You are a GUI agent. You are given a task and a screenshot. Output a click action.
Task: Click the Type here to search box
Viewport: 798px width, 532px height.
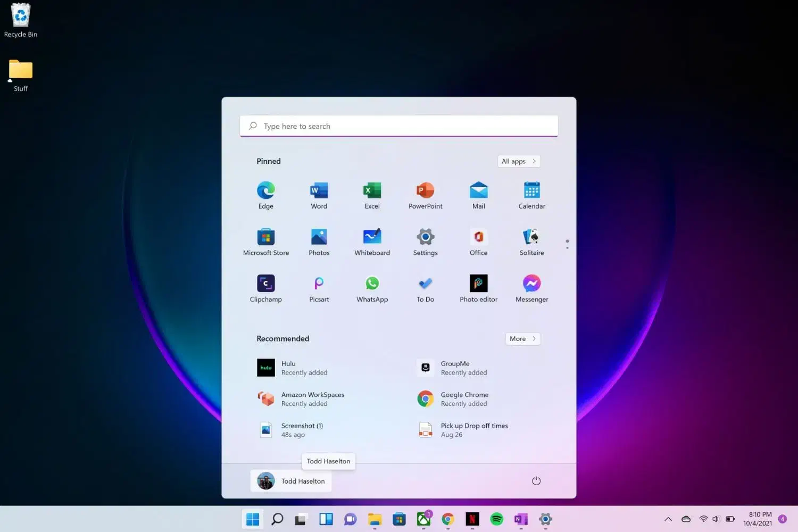tap(399, 126)
